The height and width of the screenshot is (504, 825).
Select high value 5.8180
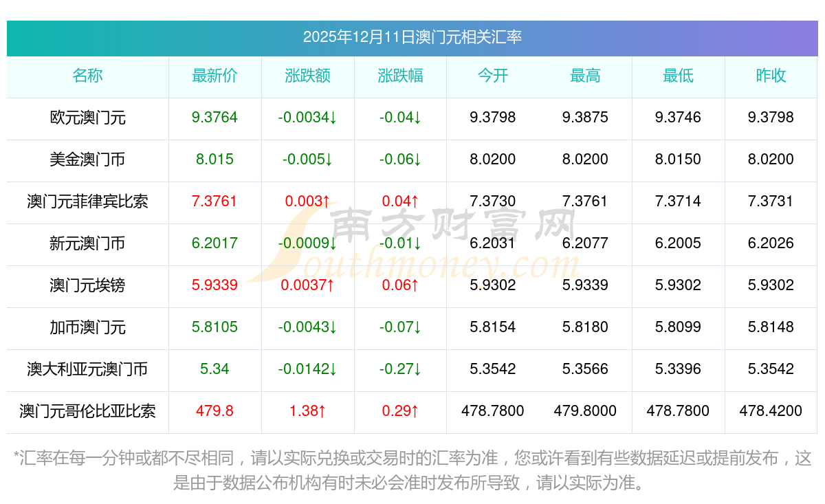point(585,327)
